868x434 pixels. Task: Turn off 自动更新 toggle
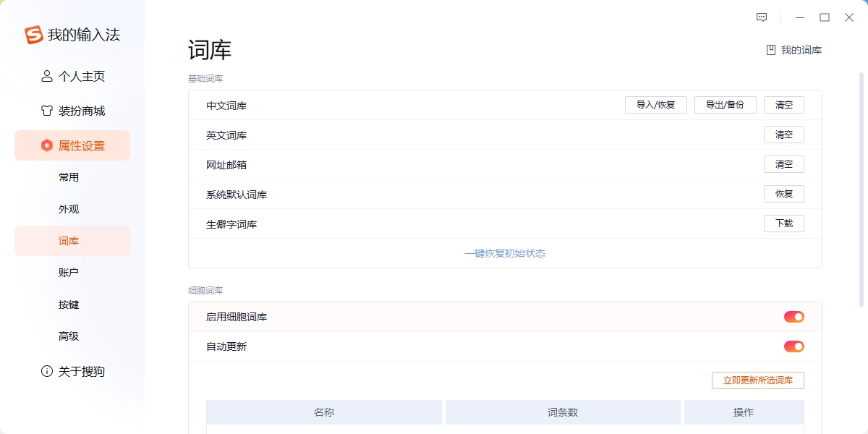click(x=793, y=346)
